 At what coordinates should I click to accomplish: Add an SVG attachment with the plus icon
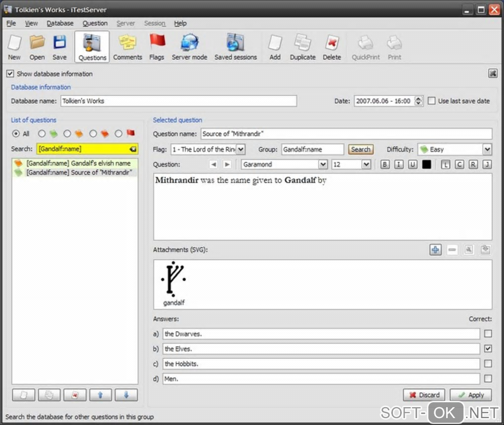435,250
